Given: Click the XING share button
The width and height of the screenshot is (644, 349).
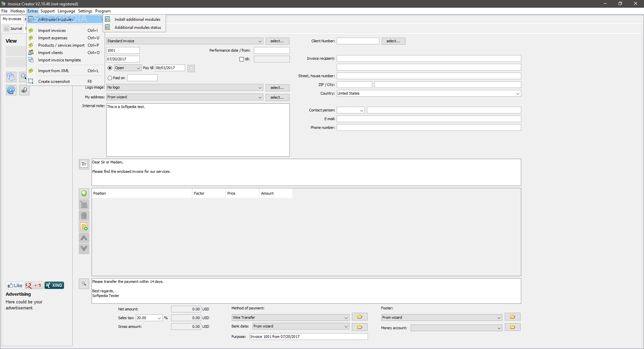Looking at the screenshot, I should pyautogui.click(x=54, y=285).
